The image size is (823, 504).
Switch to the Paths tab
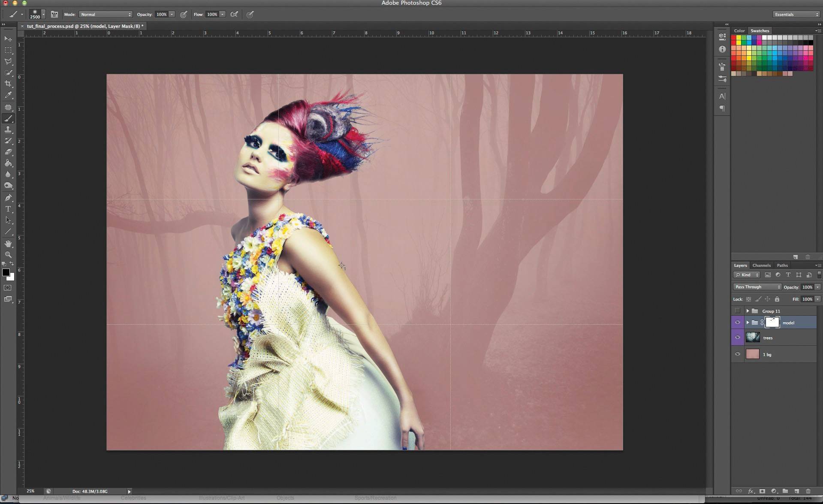(x=782, y=266)
